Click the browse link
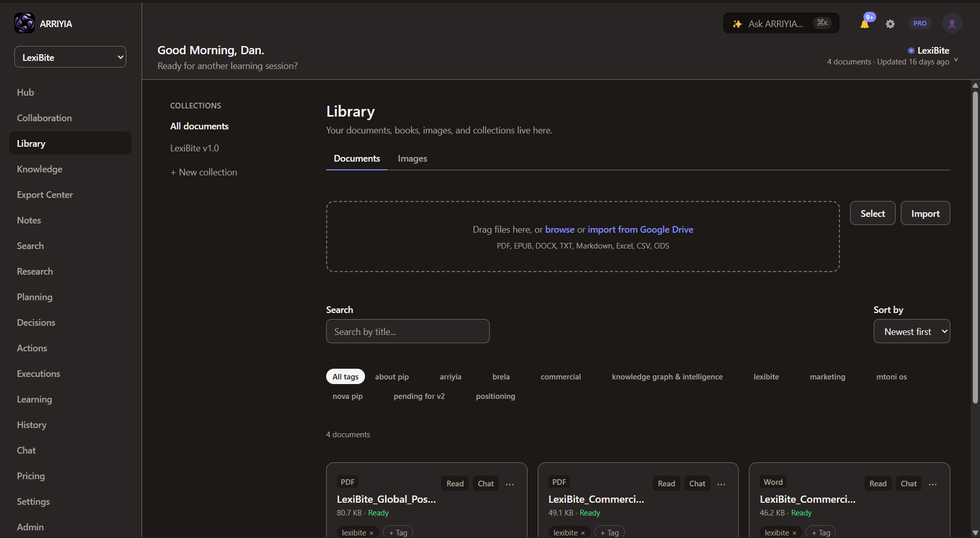 coord(560,230)
